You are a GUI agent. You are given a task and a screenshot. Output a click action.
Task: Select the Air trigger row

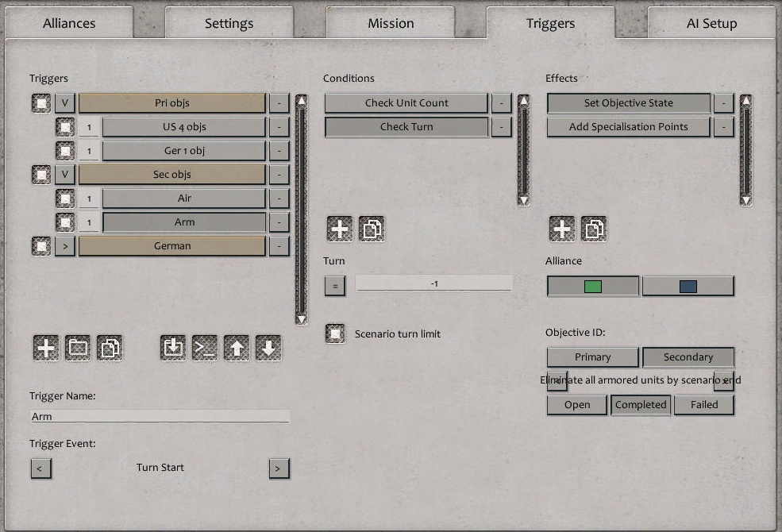[184, 199]
